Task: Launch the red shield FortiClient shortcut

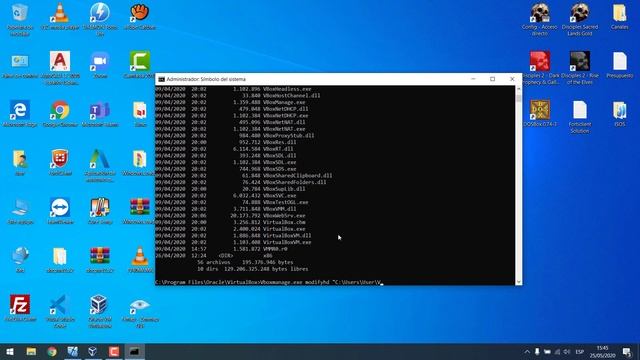Action: 60,162
